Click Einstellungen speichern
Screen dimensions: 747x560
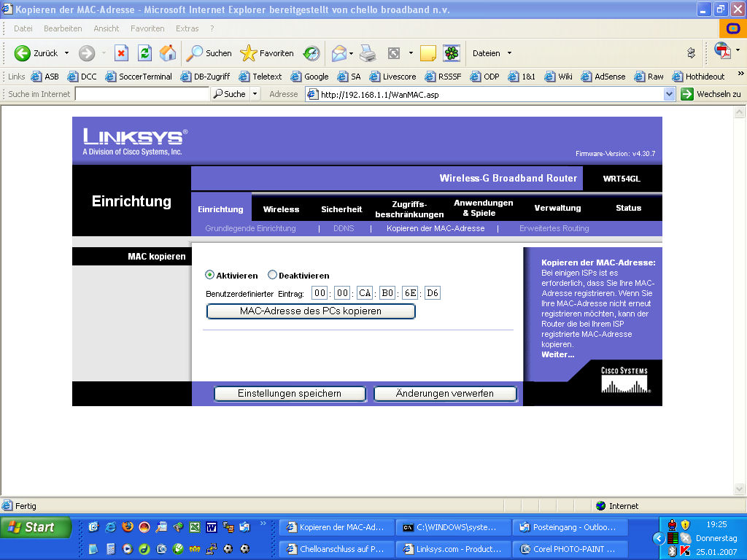[x=290, y=393]
